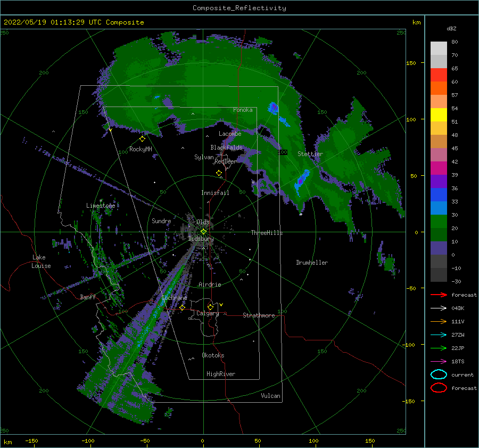Click the blue storm cell south of Stettler
The image size is (479, 448).
click(302, 181)
